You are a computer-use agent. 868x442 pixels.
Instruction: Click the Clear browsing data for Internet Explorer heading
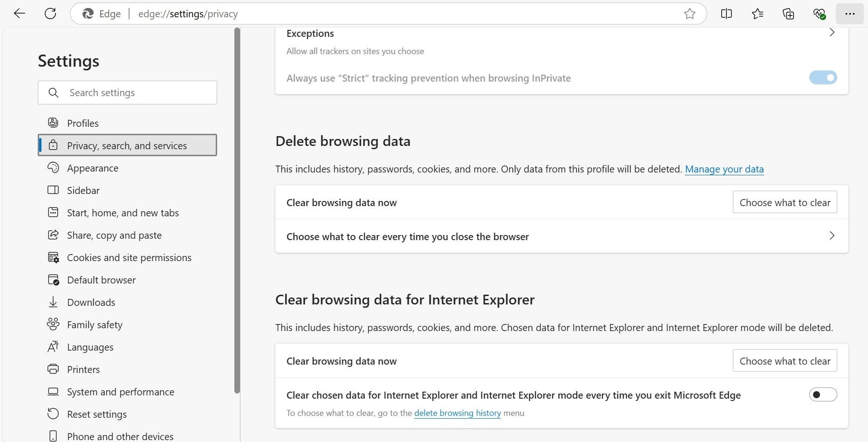point(405,300)
